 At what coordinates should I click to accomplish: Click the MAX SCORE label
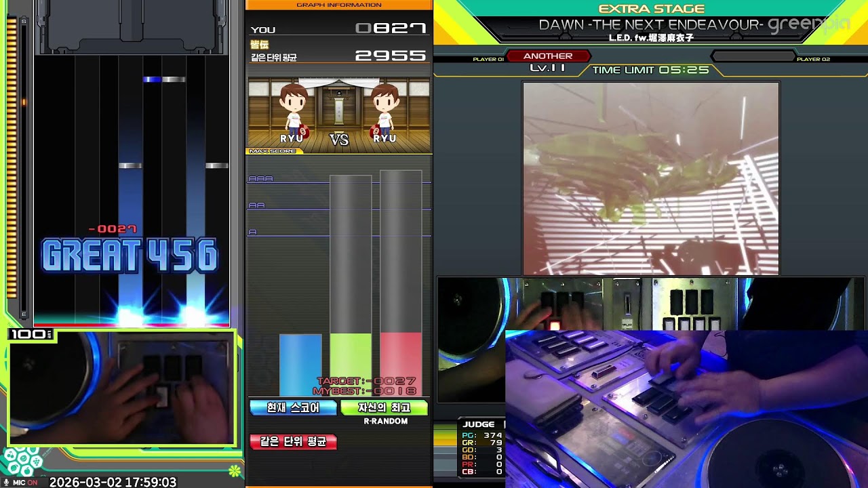point(273,151)
